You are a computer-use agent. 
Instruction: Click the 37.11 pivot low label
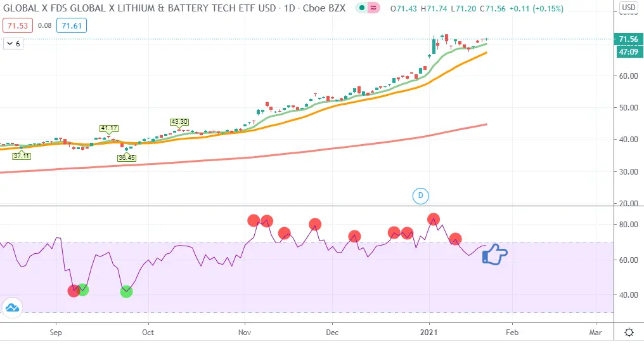22,156
